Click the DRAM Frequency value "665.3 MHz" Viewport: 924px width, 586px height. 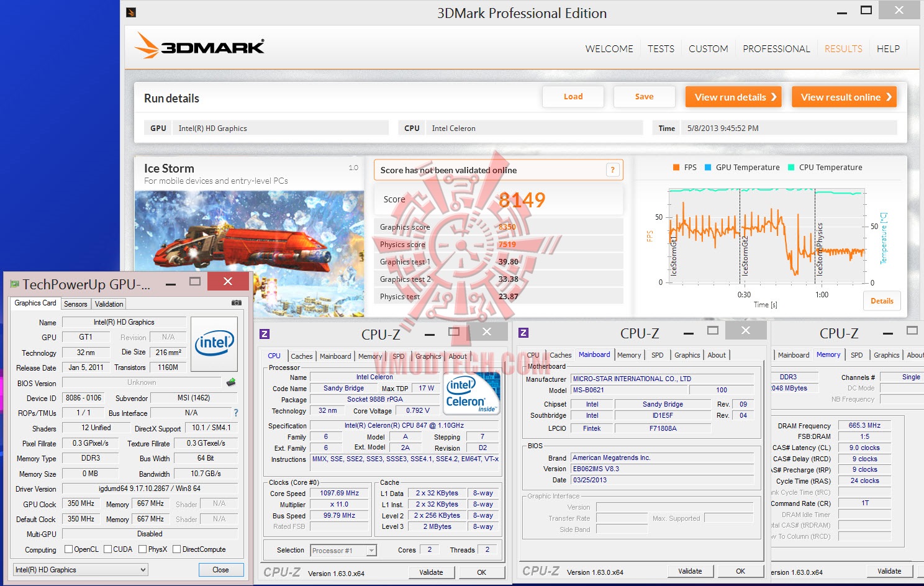pyautogui.click(x=864, y=426)
